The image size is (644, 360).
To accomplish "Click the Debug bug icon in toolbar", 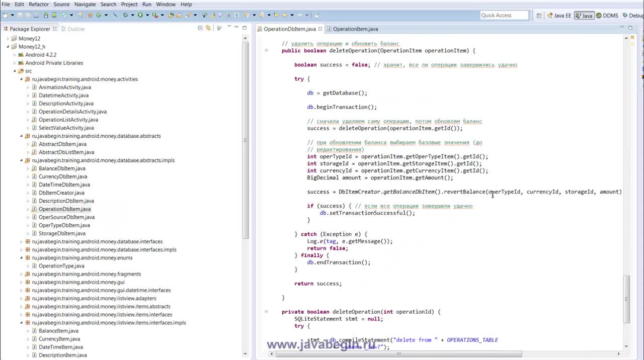I will [x=126, y=16].
